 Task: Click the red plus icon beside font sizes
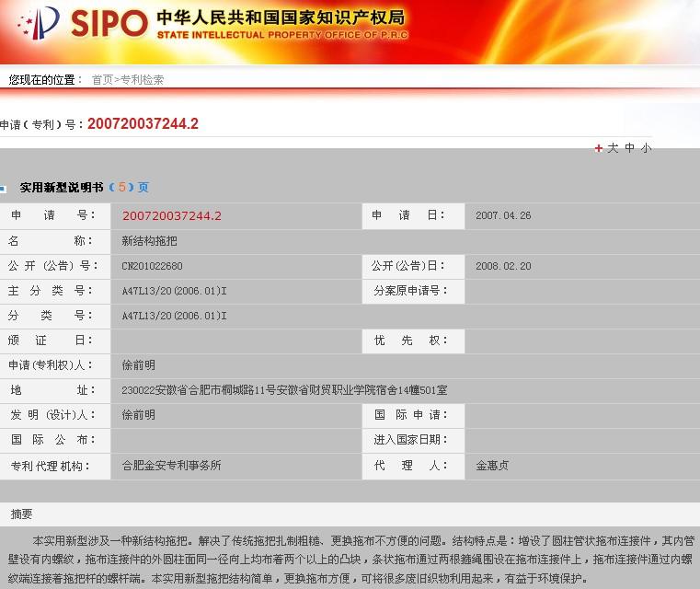tap(598, 148)
